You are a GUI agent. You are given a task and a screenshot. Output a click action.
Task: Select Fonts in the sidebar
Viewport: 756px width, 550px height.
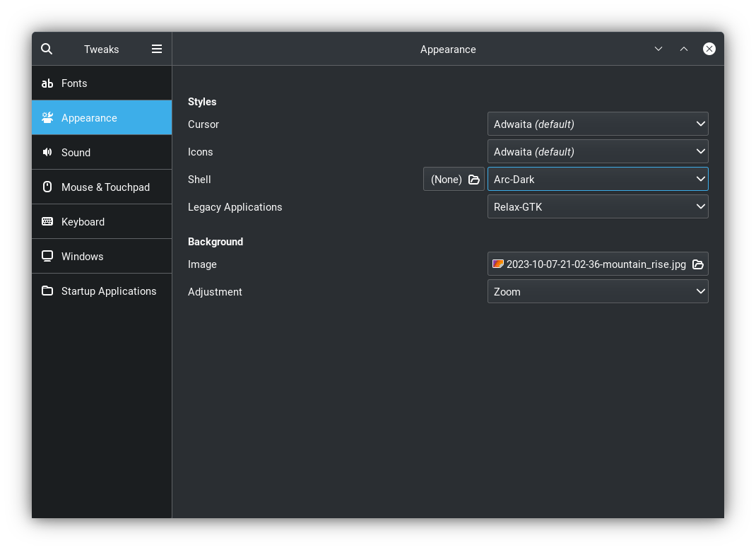click(x=102, y=83)
